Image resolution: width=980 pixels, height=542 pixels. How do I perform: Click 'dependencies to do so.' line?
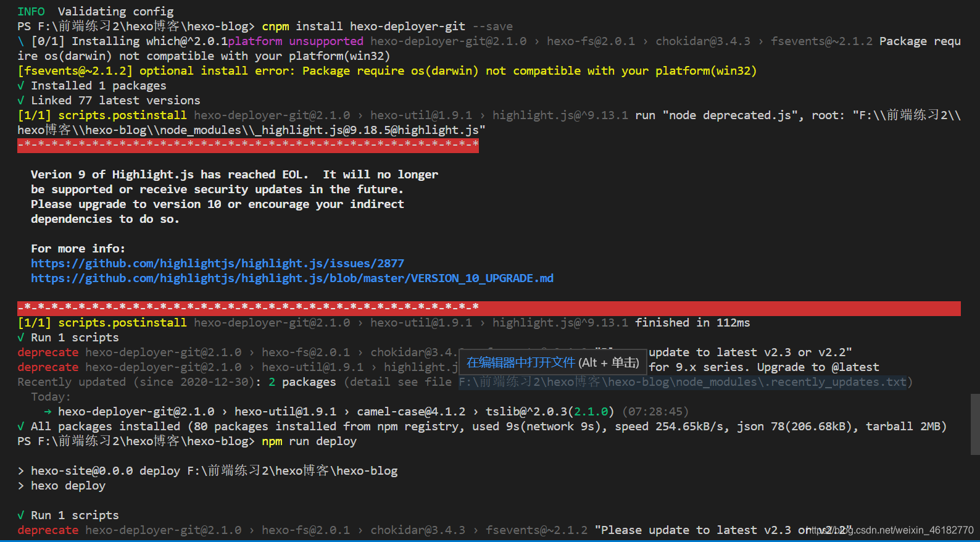pos(105,219)
